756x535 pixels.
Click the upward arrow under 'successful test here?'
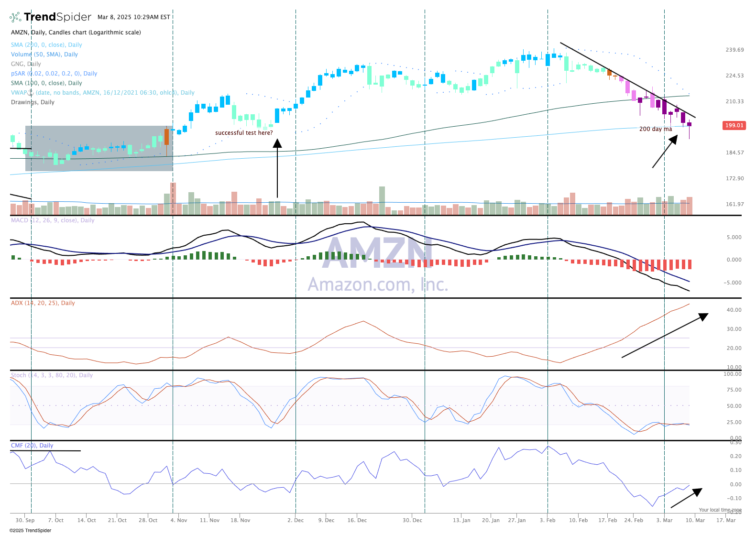pyautogui.click(x=277, y=167)
